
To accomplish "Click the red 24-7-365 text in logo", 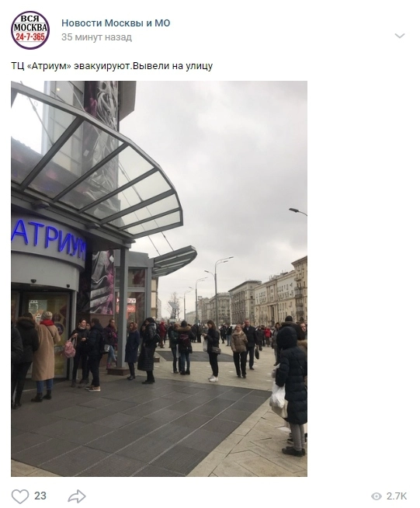I will 30,37.
